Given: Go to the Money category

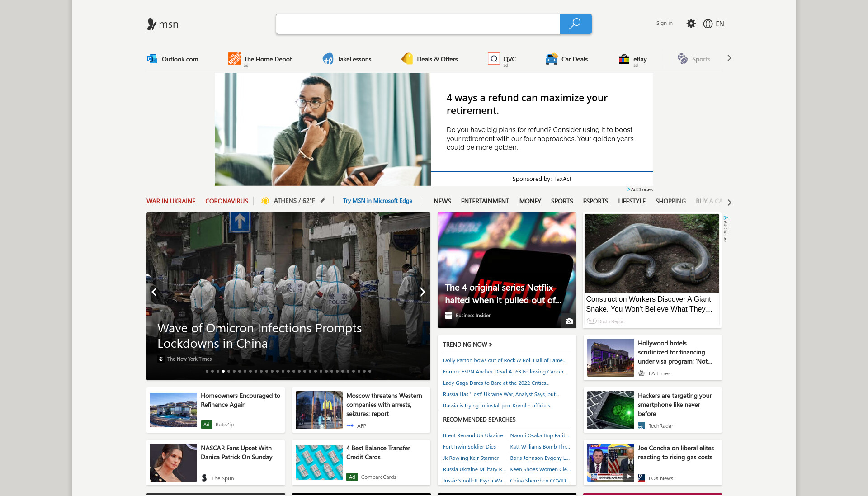Looking at the screenshot, I should point(530,201).
